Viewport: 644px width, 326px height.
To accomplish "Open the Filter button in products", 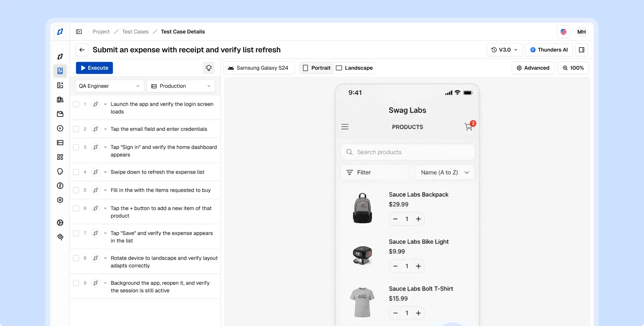I will tap(374, 172).
